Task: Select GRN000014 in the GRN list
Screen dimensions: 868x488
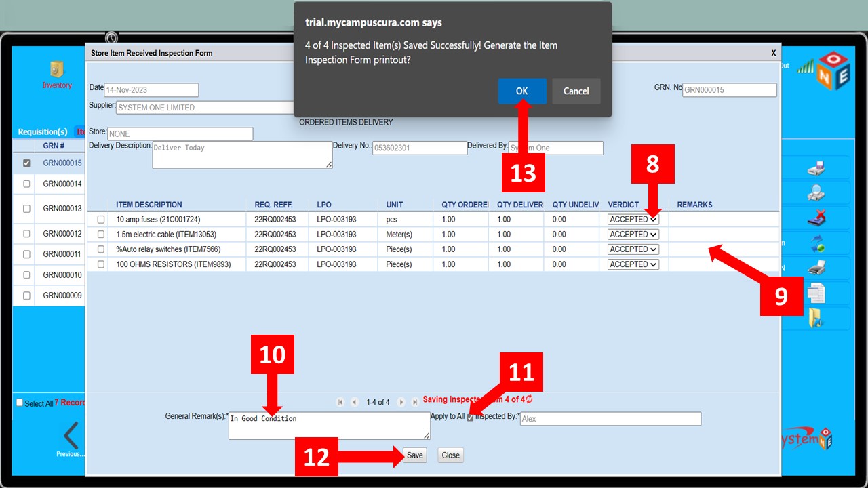Action: (62, 184)
